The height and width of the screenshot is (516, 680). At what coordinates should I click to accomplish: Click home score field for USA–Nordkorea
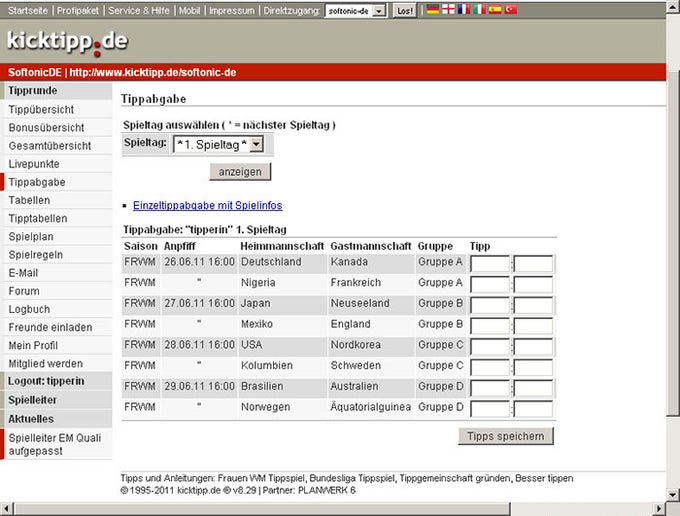490,346
